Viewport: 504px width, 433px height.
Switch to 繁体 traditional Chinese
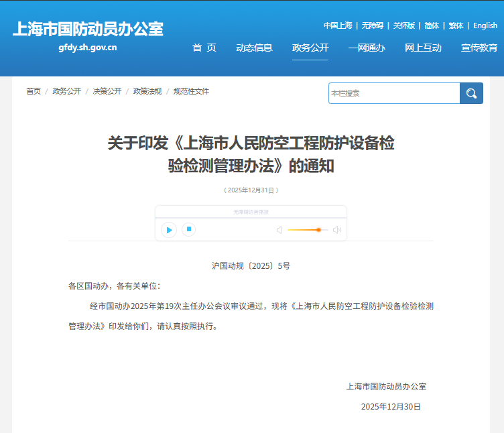tap(456, 25)
